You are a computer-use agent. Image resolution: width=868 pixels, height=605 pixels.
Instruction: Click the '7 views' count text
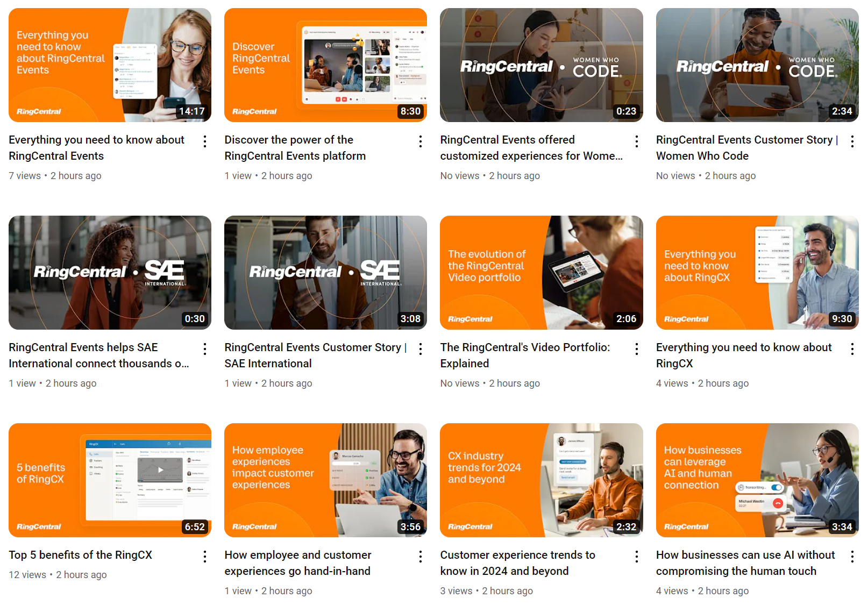tap(25, 176)
